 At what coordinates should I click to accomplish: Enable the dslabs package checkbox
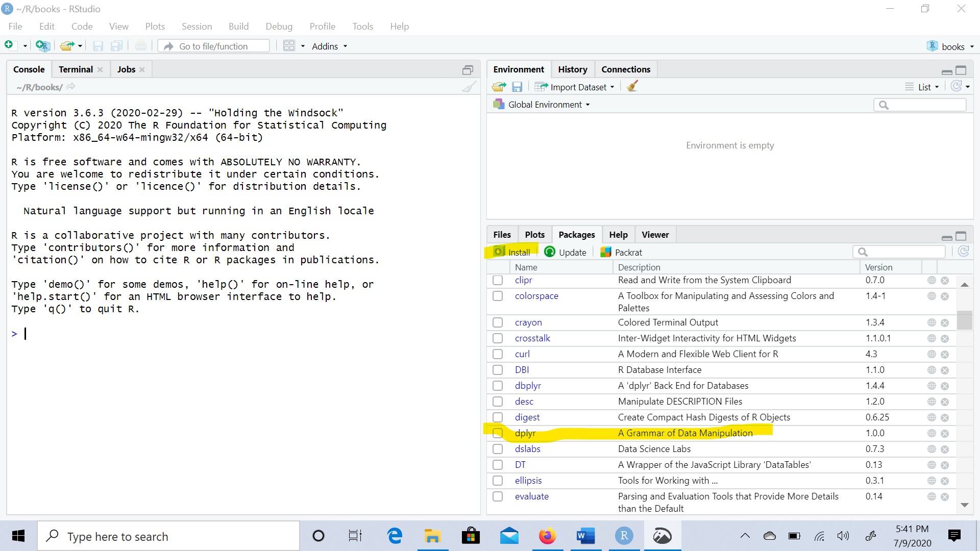point(498,449)
